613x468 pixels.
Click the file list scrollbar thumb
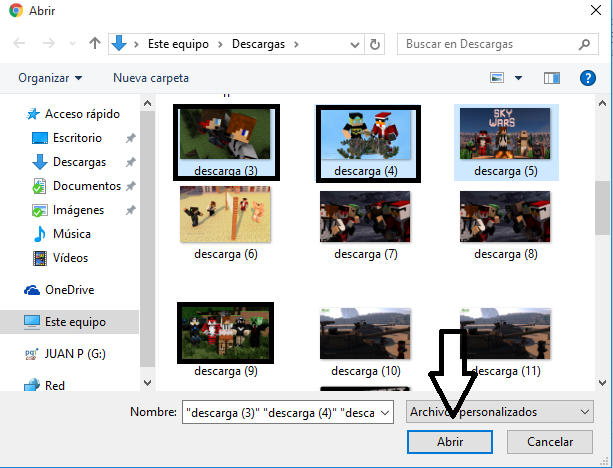coord(602,208)
